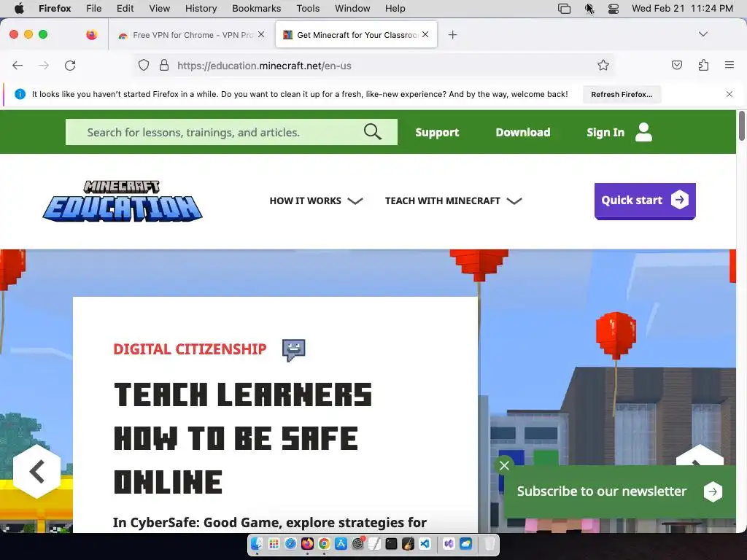Viewport: 747px width, 560px height.
Task: Save page to Pocket
Action: coord(676,65)
